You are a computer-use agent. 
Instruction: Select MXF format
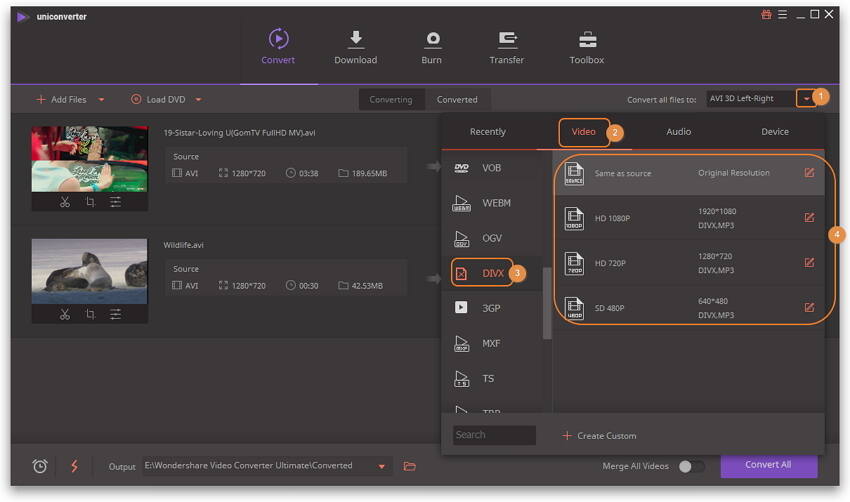pos(492,343)
